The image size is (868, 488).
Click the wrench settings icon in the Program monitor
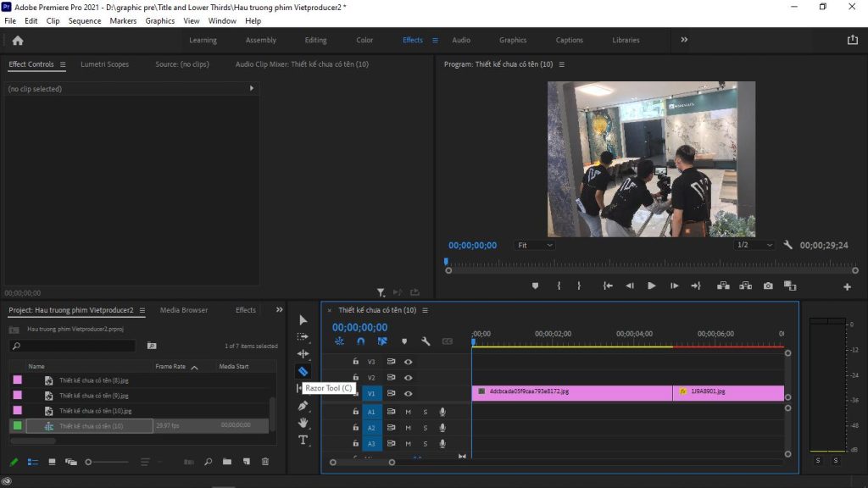pos(788,244)
